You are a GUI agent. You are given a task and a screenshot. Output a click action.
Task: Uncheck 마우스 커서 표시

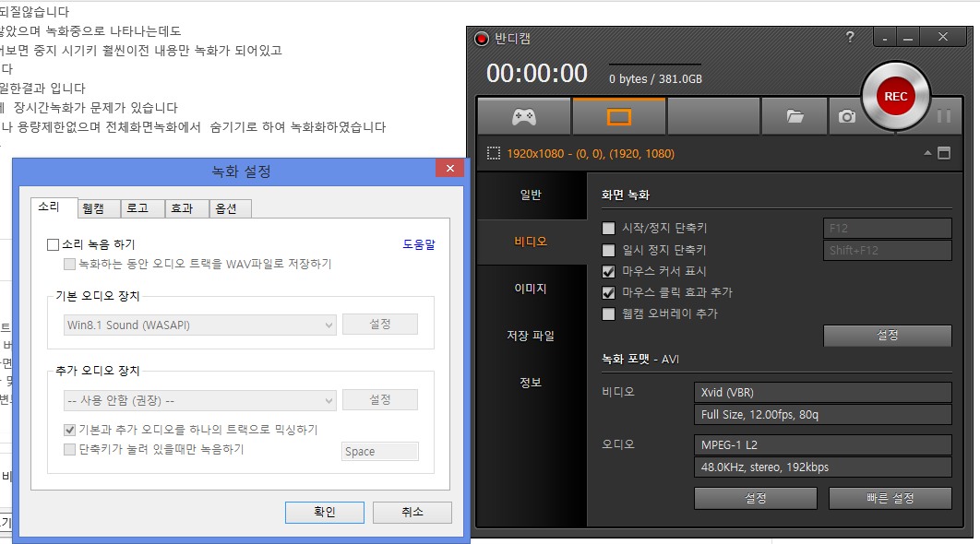click(608, 272)
